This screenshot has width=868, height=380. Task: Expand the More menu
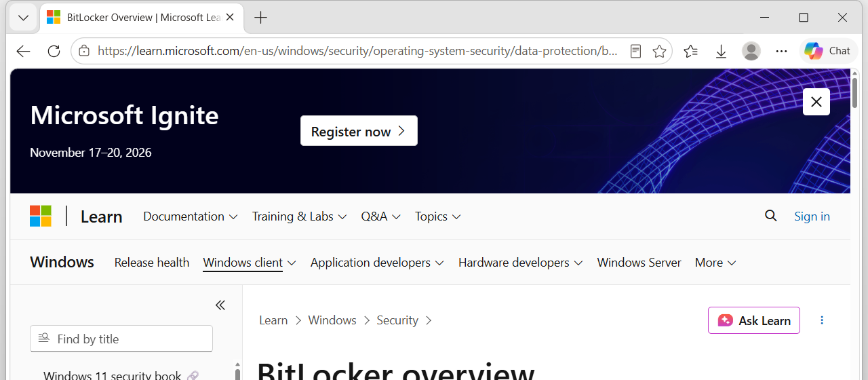coord(715,263)
